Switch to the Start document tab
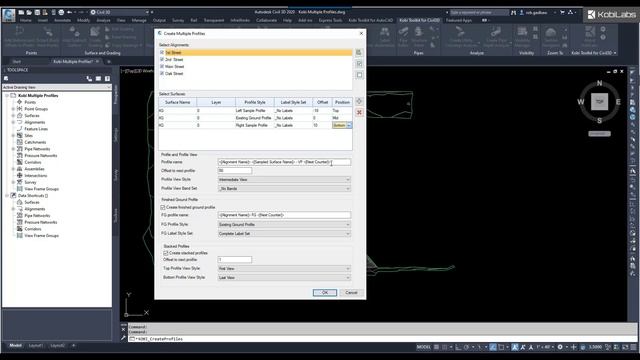The height and width of the screenshot is (360, 640). [x=17, y=62]
